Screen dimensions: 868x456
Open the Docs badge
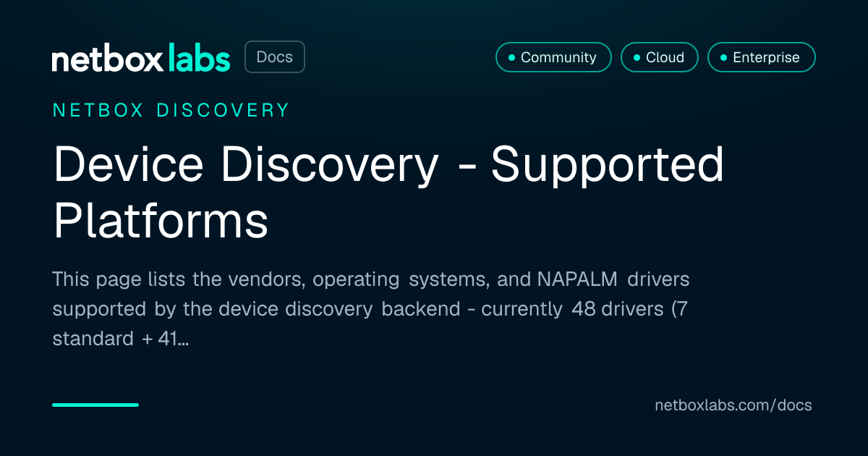point(275,57)
